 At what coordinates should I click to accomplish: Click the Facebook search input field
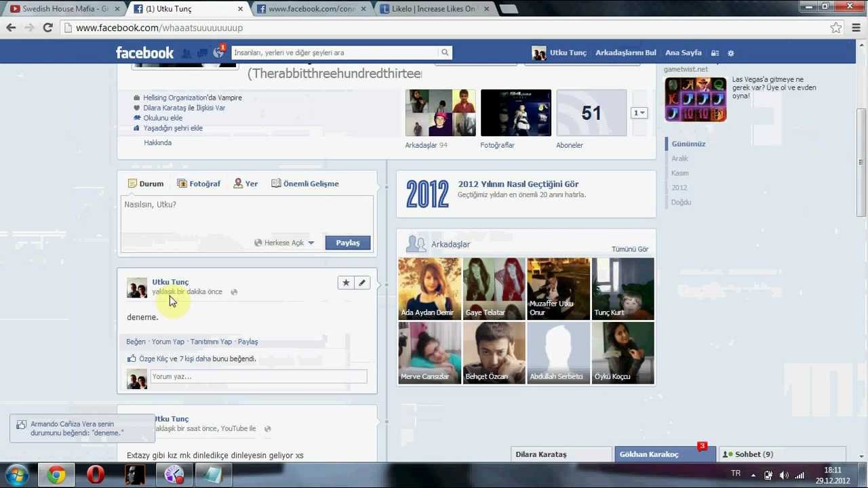335,52
